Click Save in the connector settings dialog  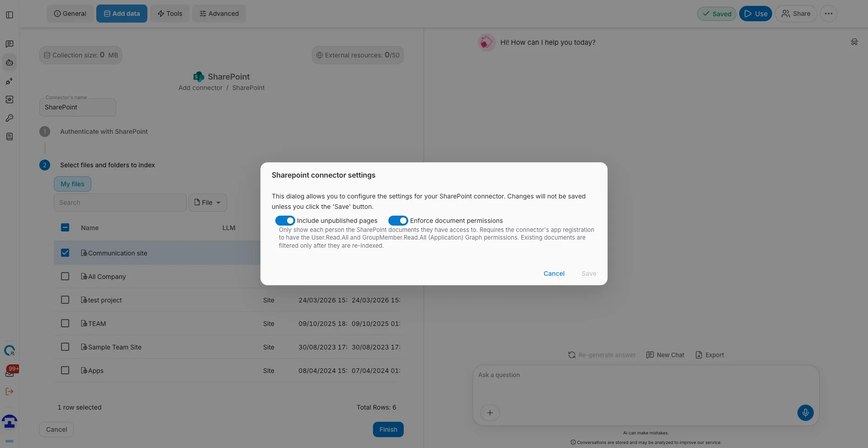tap(589, 274)
